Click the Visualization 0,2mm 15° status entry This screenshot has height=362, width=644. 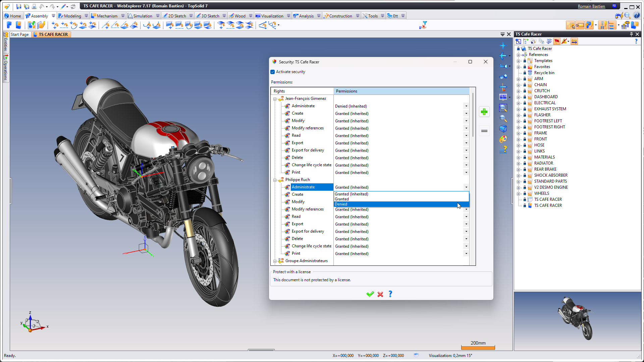click(450, 356)
